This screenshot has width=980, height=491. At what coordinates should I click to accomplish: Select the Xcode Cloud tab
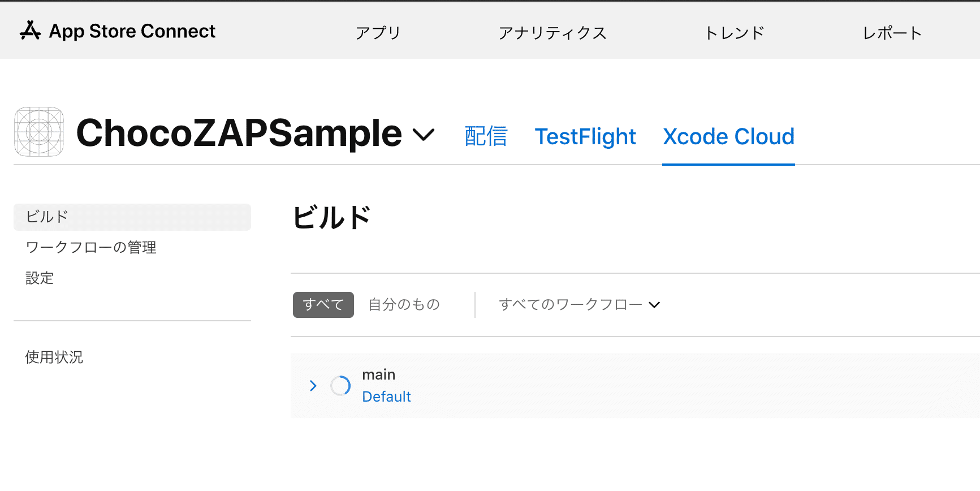click(728, 137)
